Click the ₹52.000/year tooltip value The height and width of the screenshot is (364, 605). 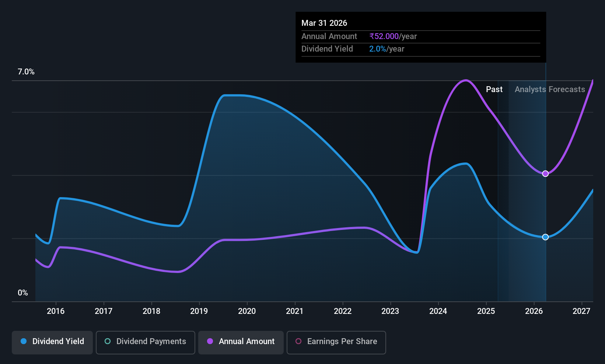tap(393, 36)
